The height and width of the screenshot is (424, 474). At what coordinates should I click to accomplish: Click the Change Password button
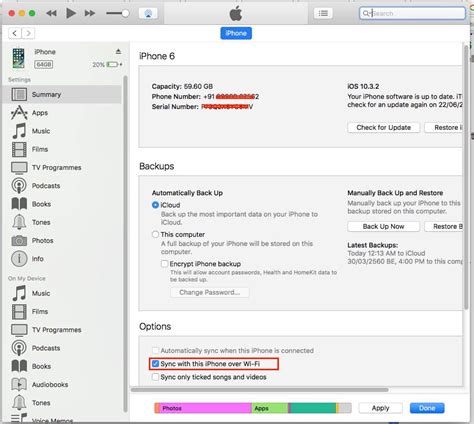point(210,293)
